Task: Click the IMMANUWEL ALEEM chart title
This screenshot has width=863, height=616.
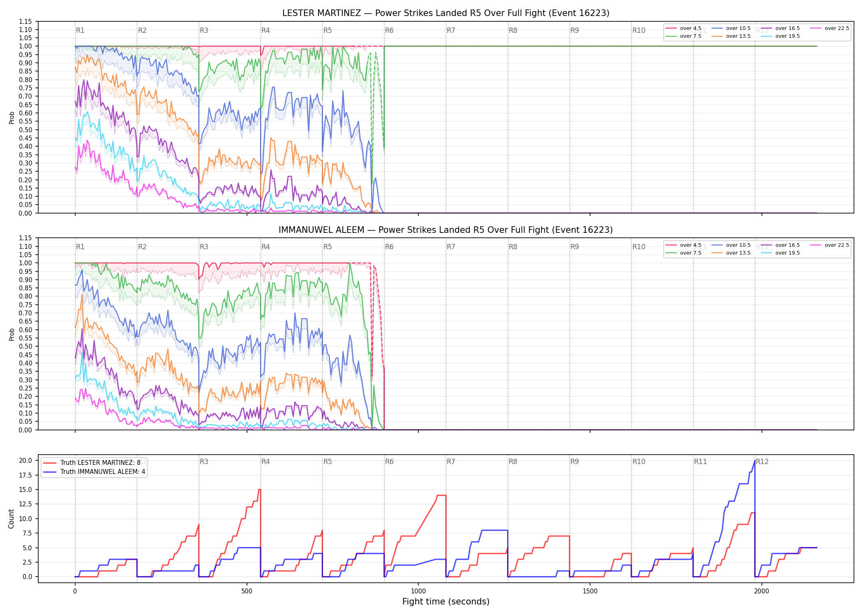Action: (x=445, y=230)
